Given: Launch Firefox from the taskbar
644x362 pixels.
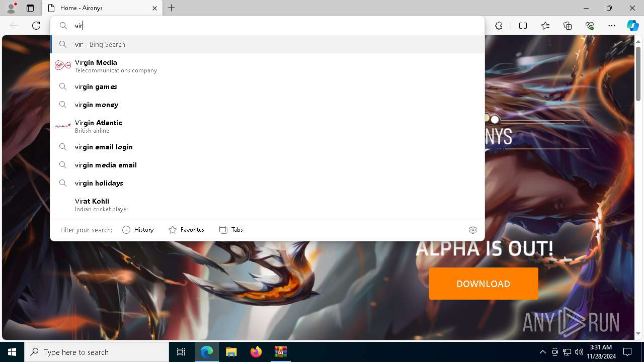Looking at the screenshot, I should pyautogui.click(x=256, y=352).
